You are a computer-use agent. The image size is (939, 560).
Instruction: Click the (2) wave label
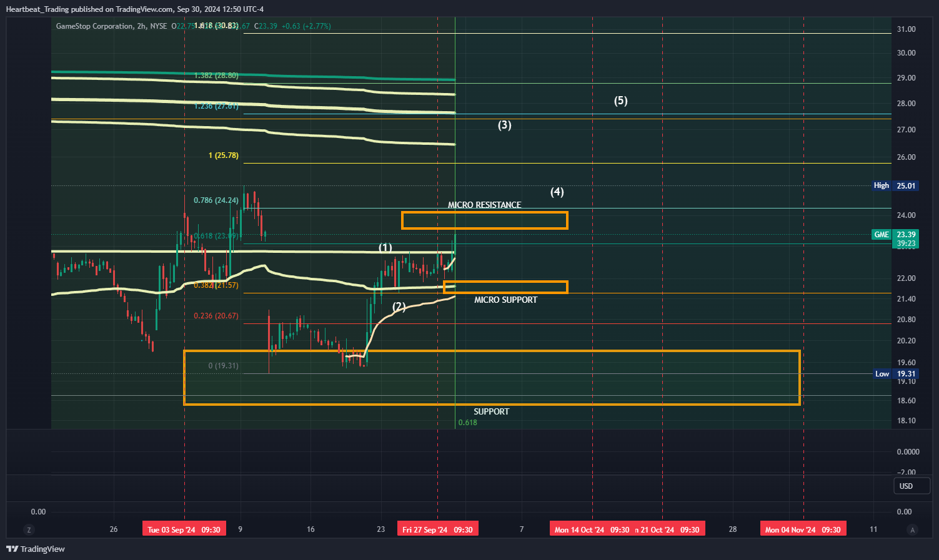399,307
